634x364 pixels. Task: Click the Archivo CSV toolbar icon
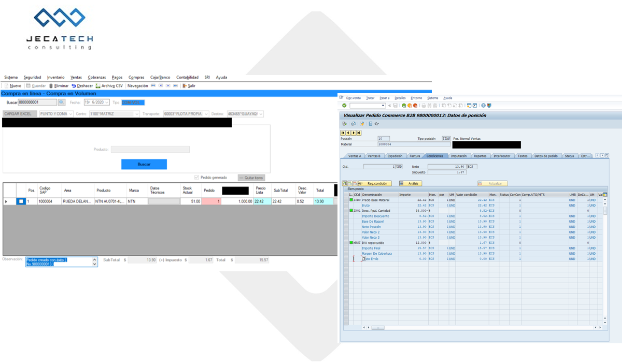point(98,86)
